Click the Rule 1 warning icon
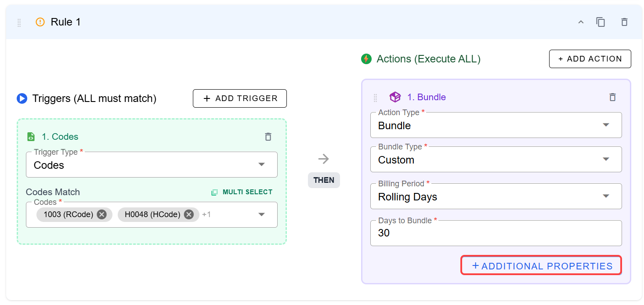This screenshot has width=644, height=305. (40, 22)
